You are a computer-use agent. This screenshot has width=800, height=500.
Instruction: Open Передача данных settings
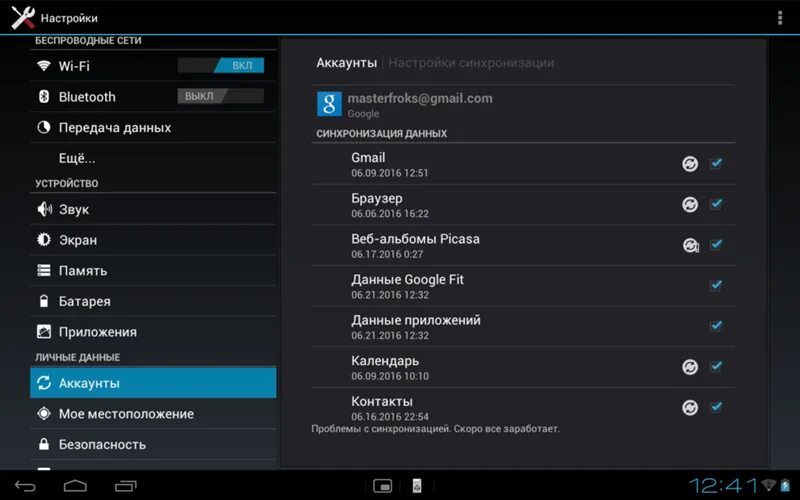153,127
